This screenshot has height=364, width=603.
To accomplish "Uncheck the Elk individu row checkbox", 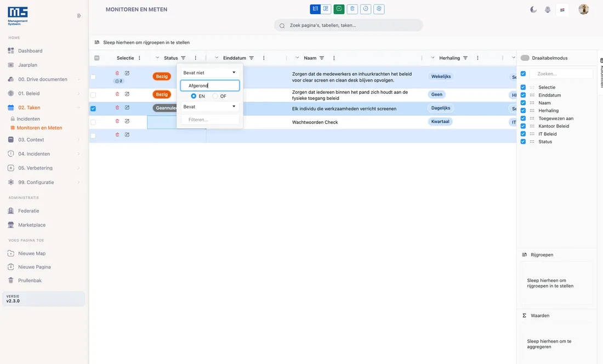I will pos(93,109).
